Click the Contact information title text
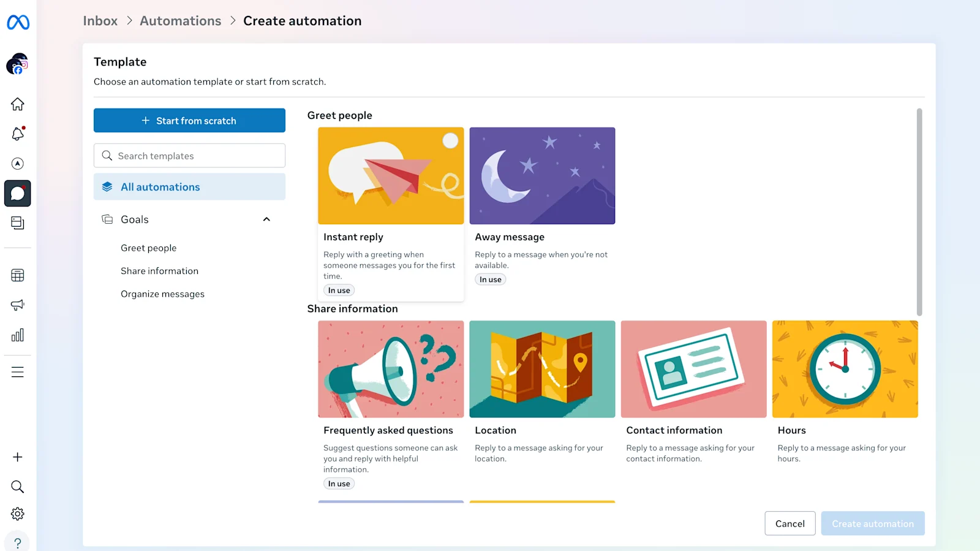The height and width of the screenshot is (551, 980). point(674,430)
